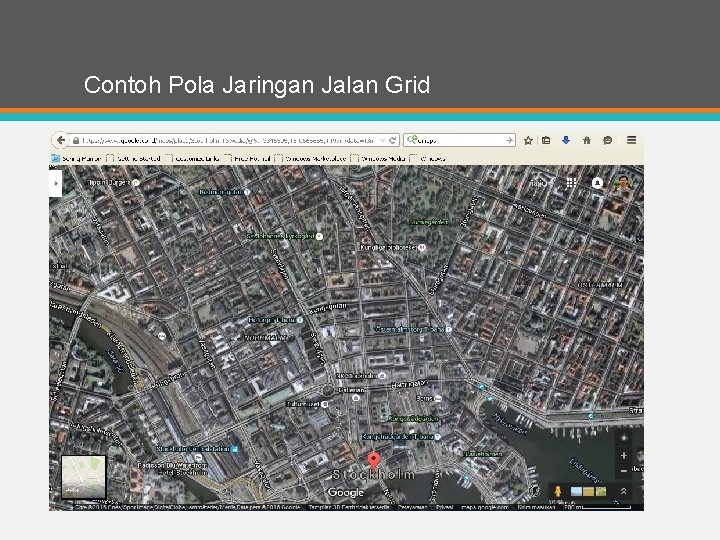The image size is (720, 540).
Task: Click the Privasi footer link
Action: point(444,507)
